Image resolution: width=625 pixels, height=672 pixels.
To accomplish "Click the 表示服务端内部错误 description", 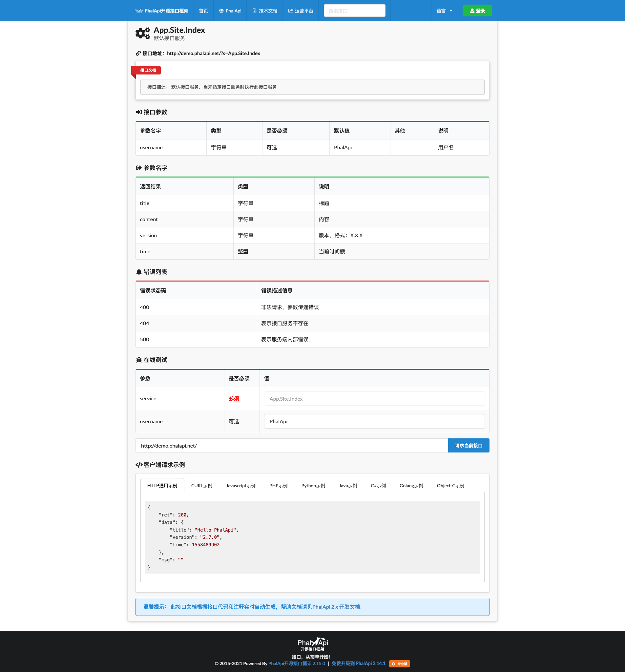I will [285, 339].
